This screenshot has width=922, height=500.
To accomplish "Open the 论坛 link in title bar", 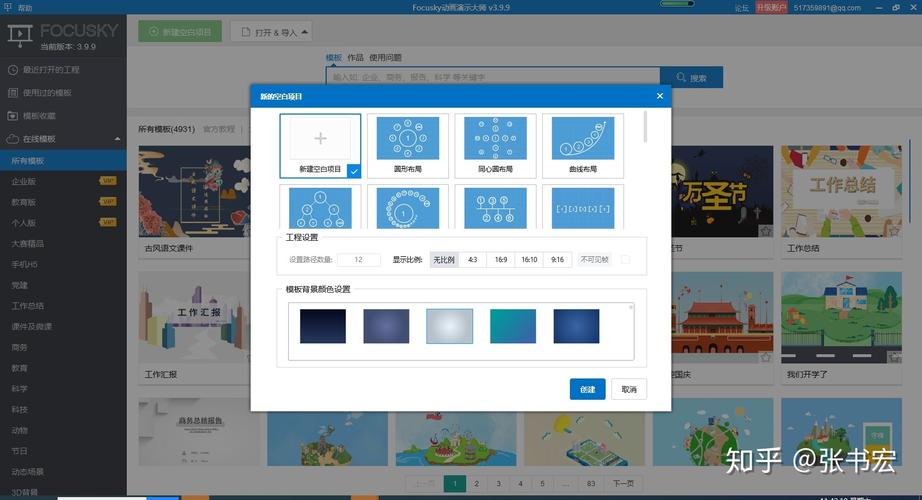I will click(741, 8).
